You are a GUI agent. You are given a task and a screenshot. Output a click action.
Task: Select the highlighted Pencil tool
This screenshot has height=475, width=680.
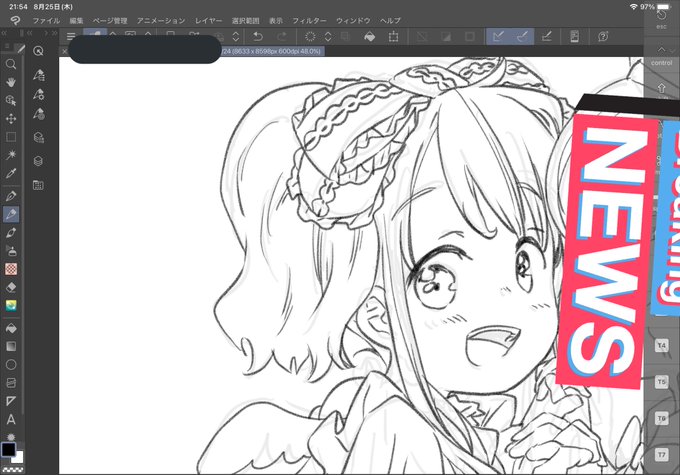coord(11,214)
